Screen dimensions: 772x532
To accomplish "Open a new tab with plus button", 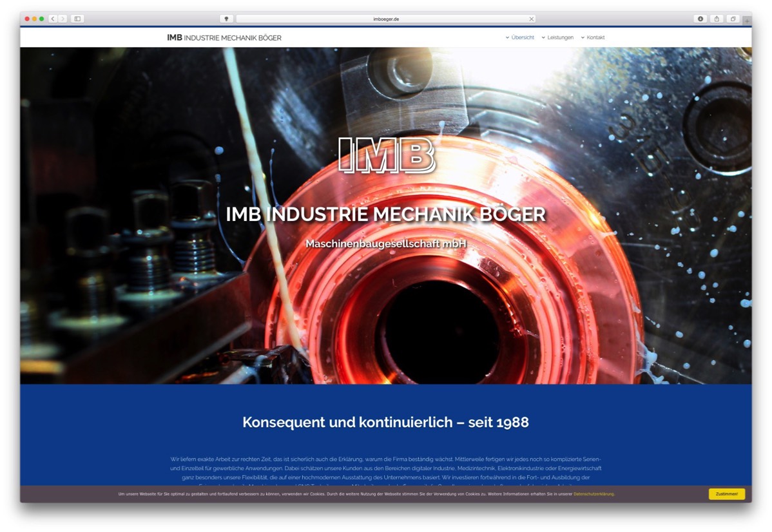I will point(747,21).
